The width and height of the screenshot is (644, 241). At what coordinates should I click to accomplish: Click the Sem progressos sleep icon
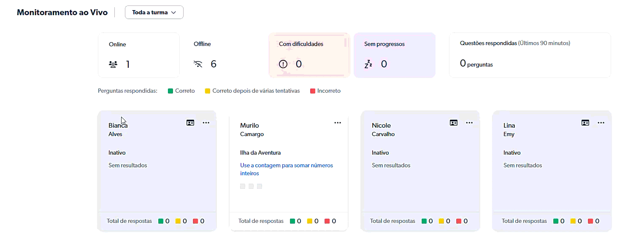(x=368, y=64)
